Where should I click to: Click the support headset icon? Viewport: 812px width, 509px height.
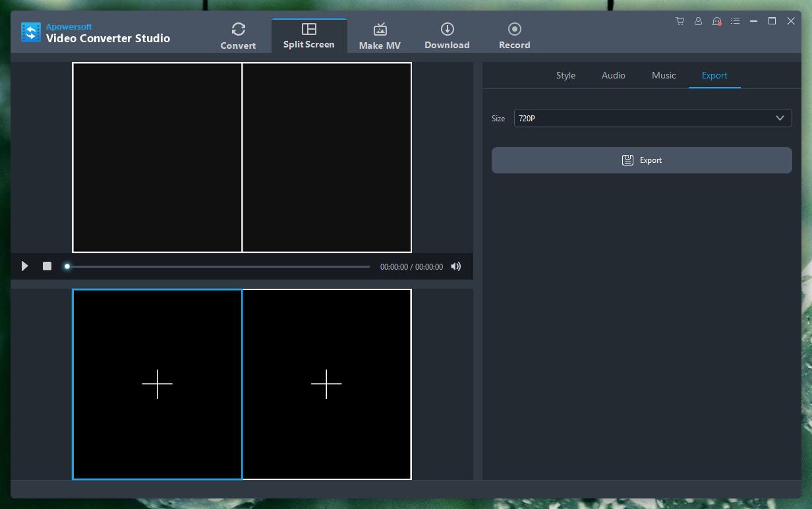[x=717, y=21]
